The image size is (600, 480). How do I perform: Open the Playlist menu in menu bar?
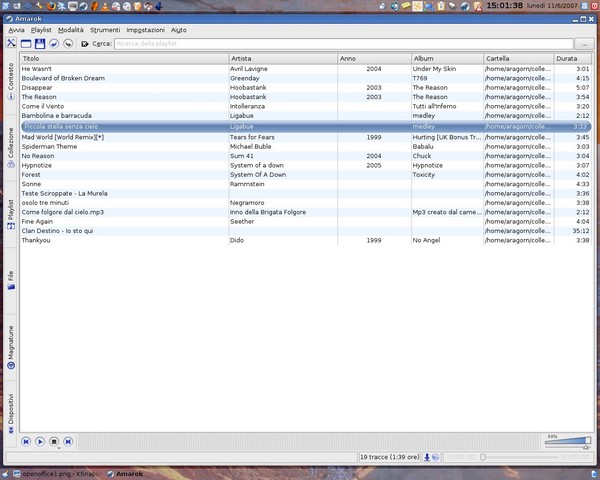[41, 30]
